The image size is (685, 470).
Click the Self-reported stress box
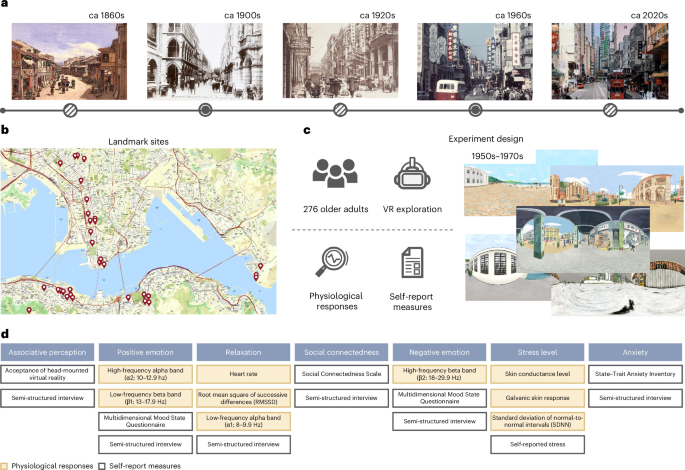click(537, 444)
